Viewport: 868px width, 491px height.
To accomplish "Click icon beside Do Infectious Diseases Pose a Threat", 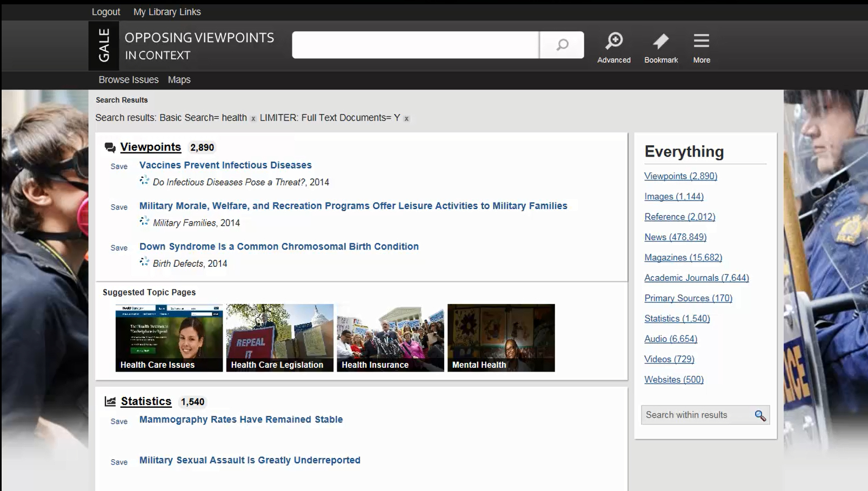I will 144,180.
